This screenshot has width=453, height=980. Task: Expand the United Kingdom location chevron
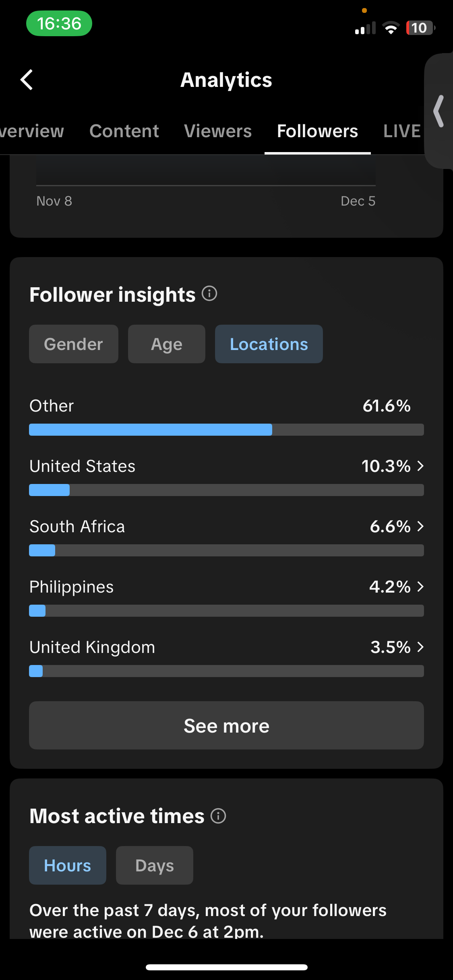(420, 647)
